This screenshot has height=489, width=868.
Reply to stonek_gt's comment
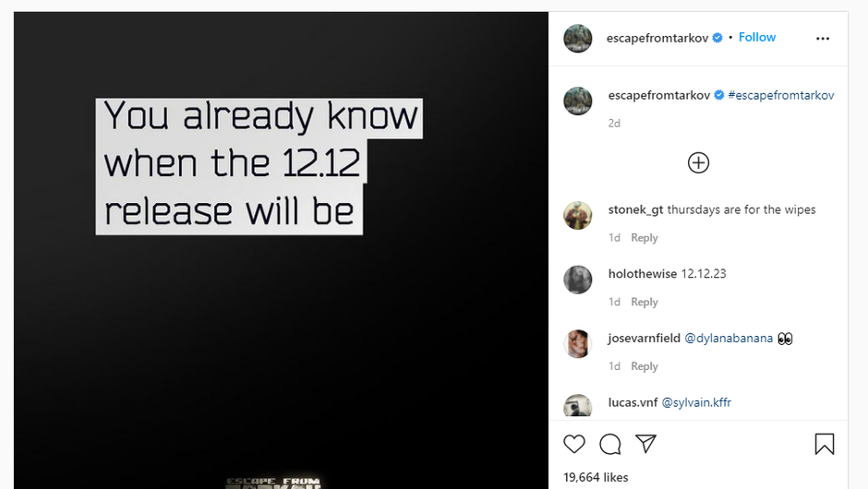tap(645, 237)
